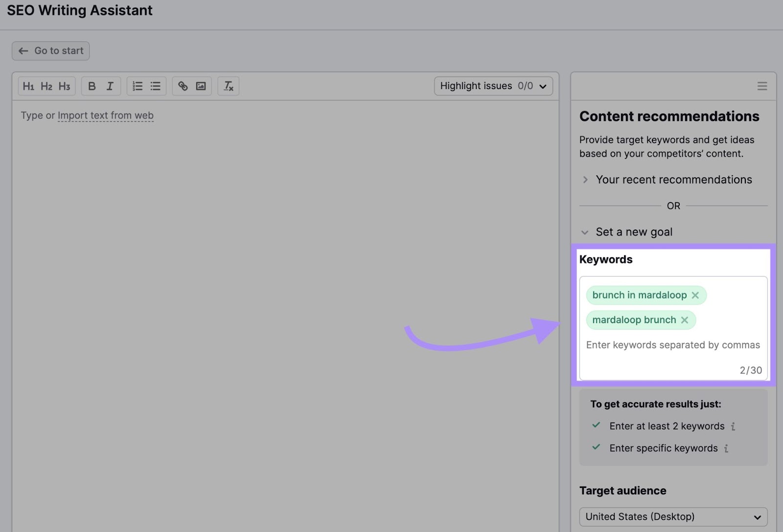This screenshot has height=532, width=783.
Task: Clear formatting with the Tx icon
Action: (x=228, y=86)
